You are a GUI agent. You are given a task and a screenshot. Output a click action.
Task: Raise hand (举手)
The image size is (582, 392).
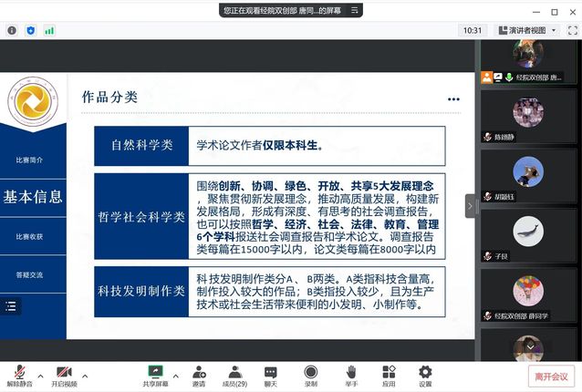pyautogui.click(x=350, y=374)
